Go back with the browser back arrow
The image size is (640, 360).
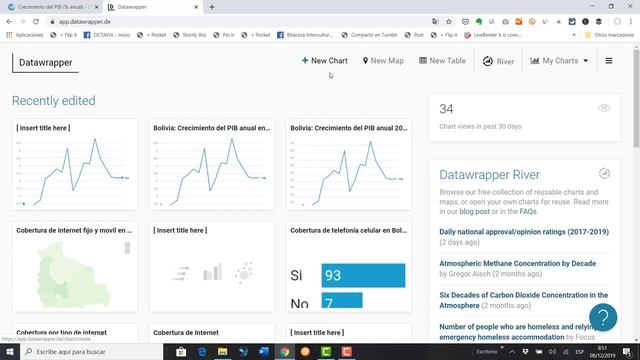pyautogui.click(x=9, y=22)
